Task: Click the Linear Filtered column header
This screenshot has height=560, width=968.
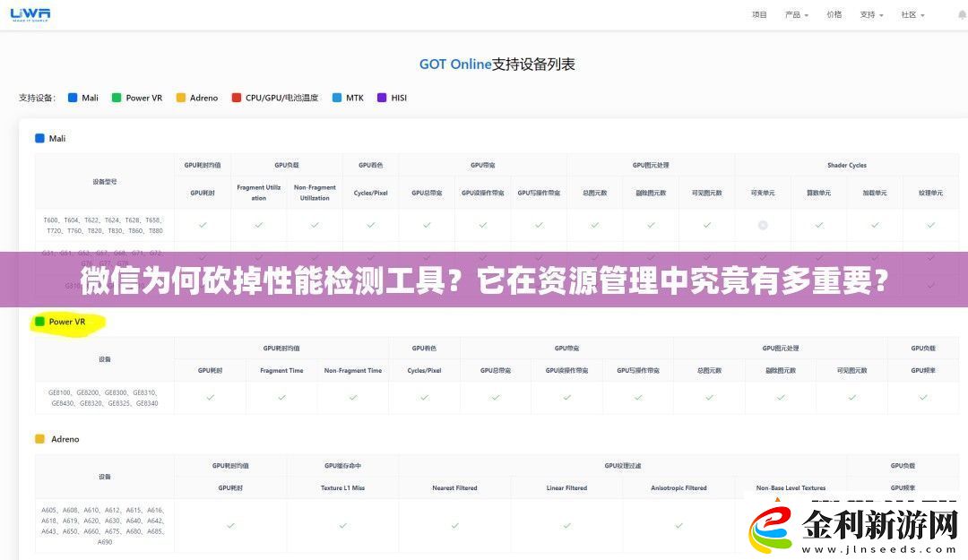Action: (x=566, y=487)
